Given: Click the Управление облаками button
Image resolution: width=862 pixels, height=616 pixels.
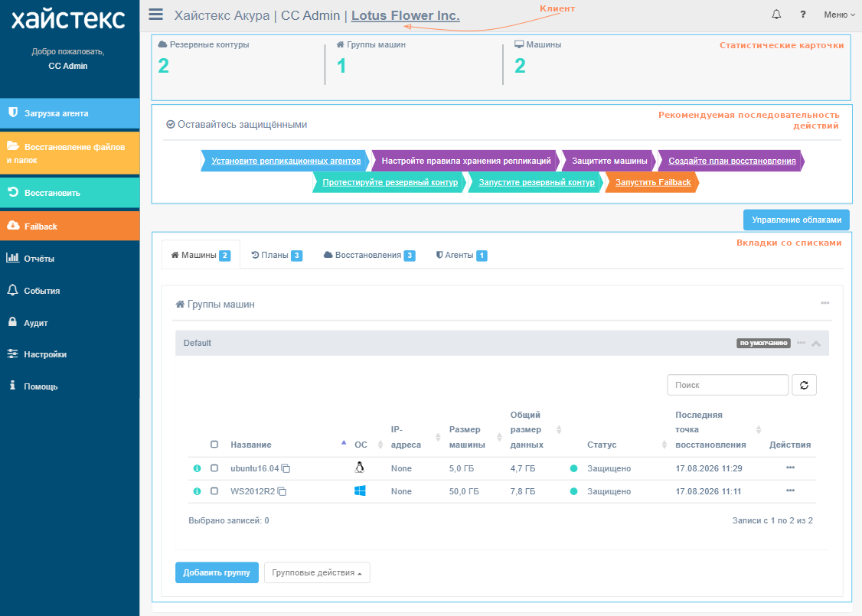Looking at the screenshot, I should [796, 220].
